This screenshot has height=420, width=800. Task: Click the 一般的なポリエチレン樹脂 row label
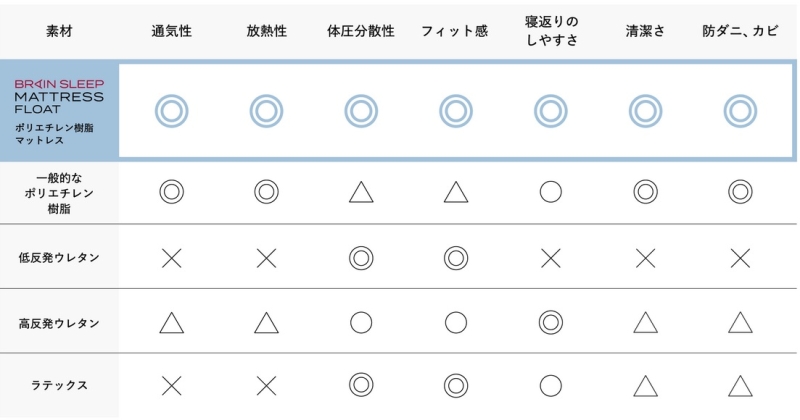(x=59, y=192)
